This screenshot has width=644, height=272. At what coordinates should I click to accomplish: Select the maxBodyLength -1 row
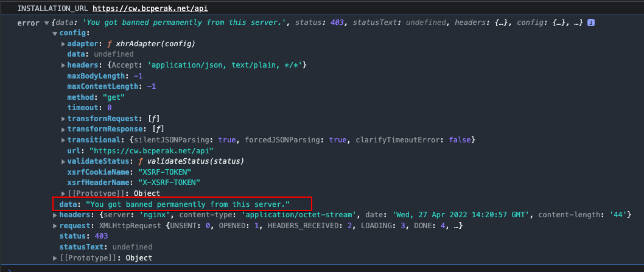click(105, 76)
